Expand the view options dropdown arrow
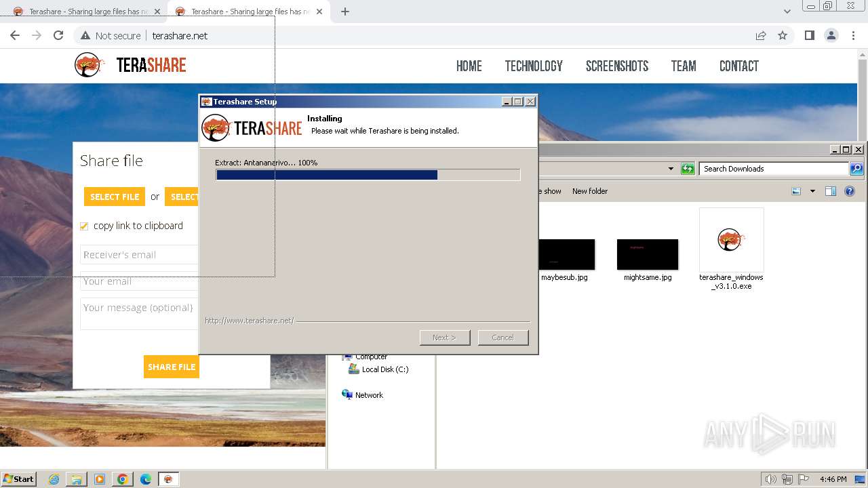The image size is (868, 488). pos(812,191)
